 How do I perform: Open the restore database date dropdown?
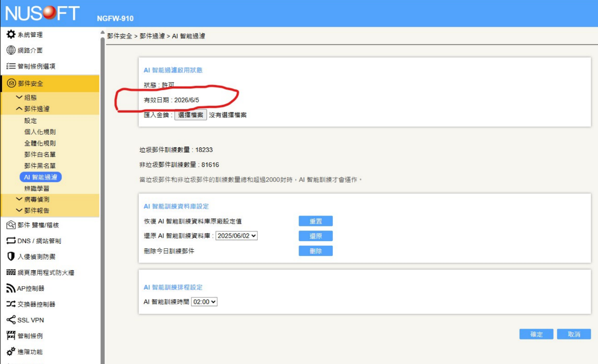click(236, 236)
